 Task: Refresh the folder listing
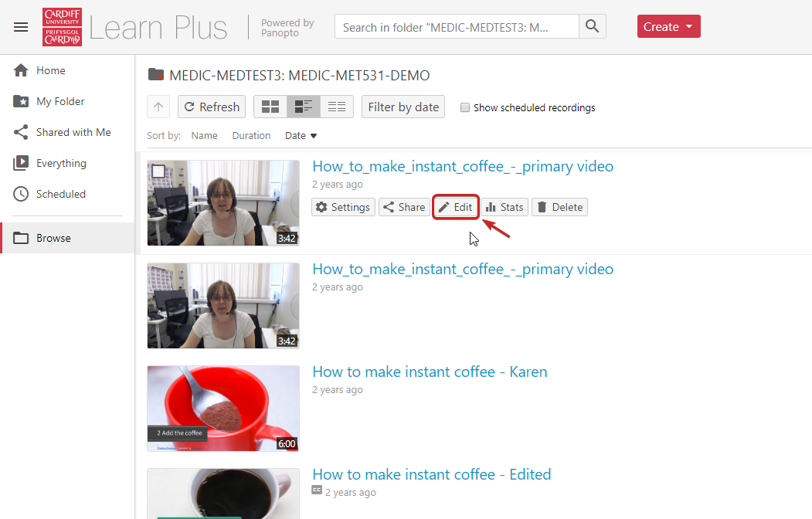coord(212,107)
